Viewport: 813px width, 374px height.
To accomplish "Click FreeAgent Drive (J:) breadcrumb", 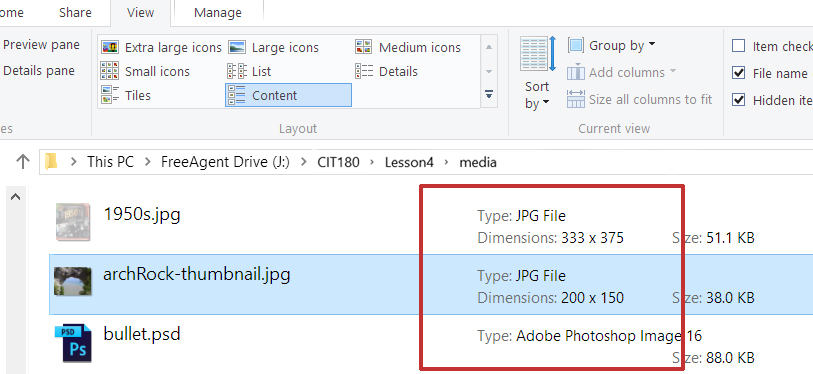I will click(x=225, y=162).
